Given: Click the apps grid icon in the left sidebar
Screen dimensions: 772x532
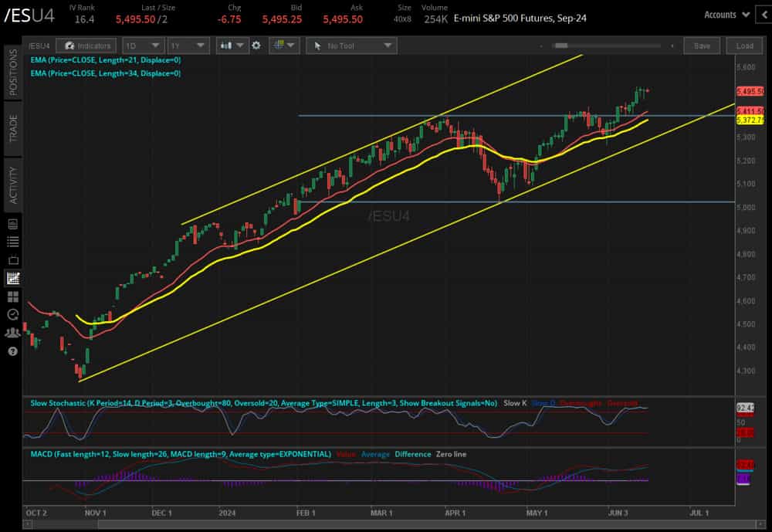Looking at the screenshot, I should pos(11,296).
